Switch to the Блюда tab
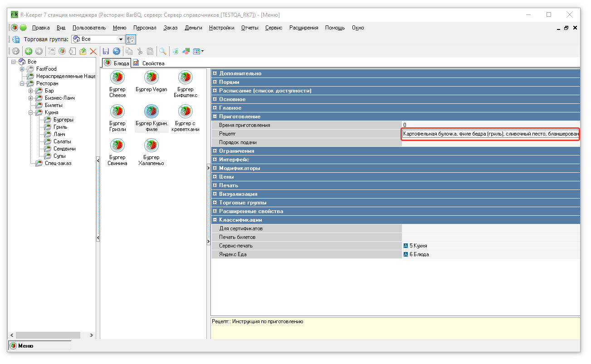The height and width of the screenshot is (364, 591). tap(117, 63)
